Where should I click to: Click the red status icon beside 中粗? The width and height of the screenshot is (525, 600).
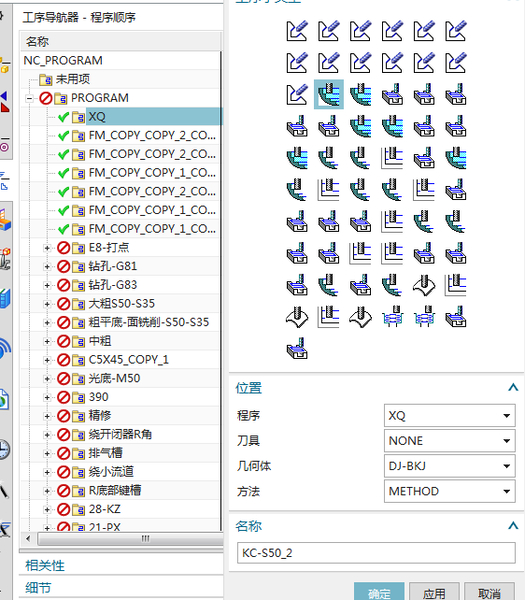[x=64, y=341]
